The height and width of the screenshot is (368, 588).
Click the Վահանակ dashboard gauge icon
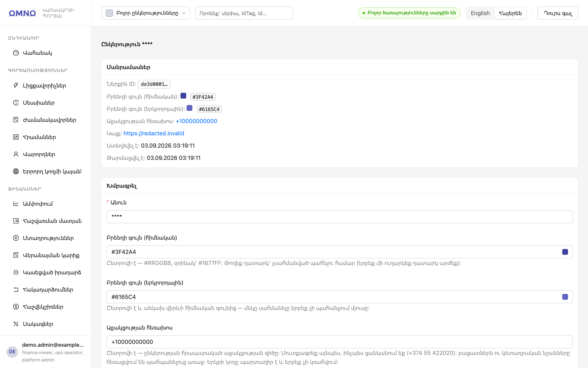click(x=16, y=53)
